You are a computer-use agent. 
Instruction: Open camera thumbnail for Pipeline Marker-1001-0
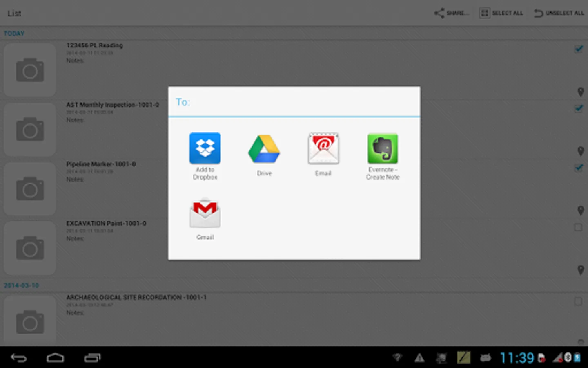30,188
